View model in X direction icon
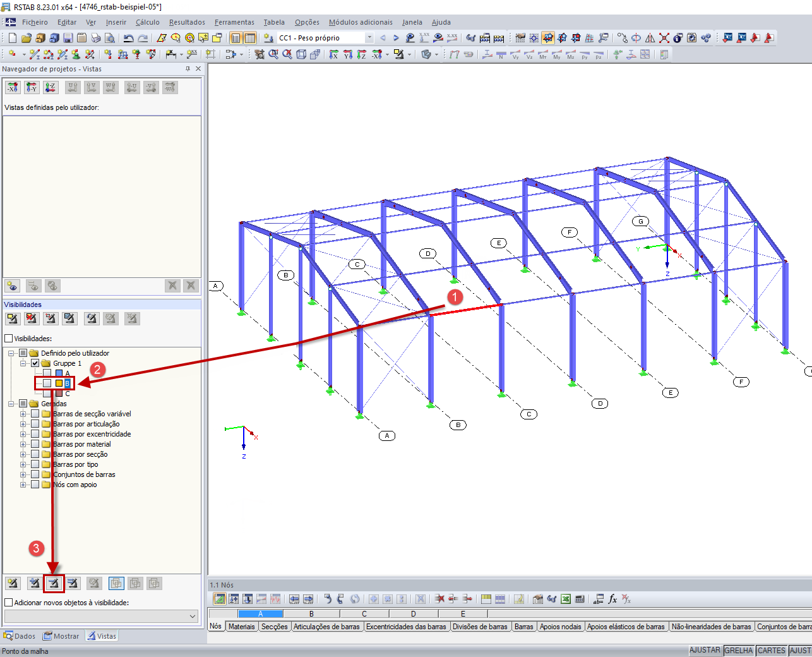Screen dimensions: 812x657 (333, 55)
